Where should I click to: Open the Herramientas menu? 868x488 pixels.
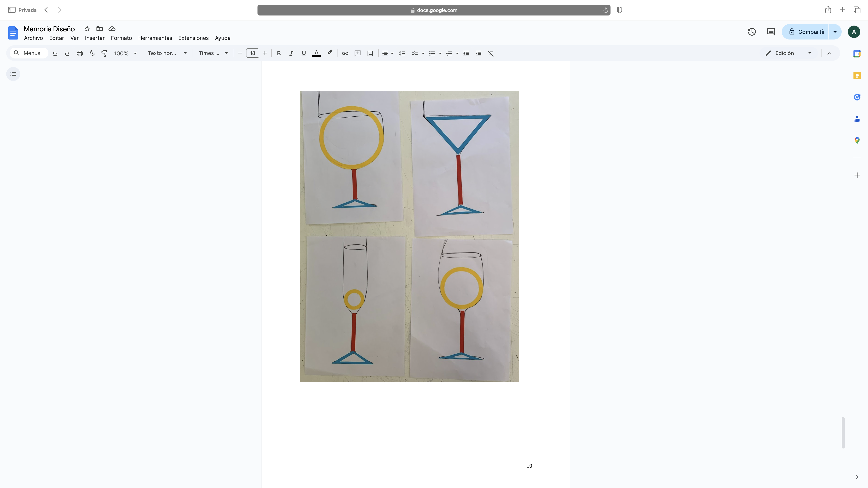(x=155, y=38)
